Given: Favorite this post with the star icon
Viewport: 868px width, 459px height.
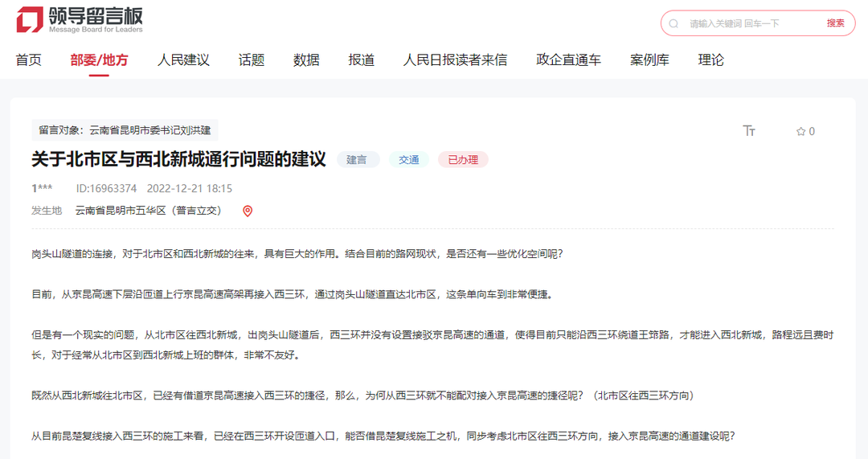Looking at the screenshot, I should pos(800,131).
